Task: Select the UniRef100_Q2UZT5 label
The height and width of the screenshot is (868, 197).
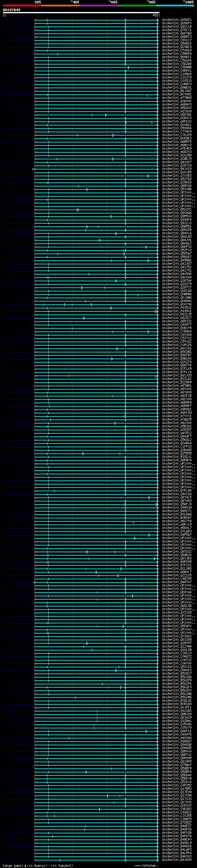Action: [x=177, y=284]
